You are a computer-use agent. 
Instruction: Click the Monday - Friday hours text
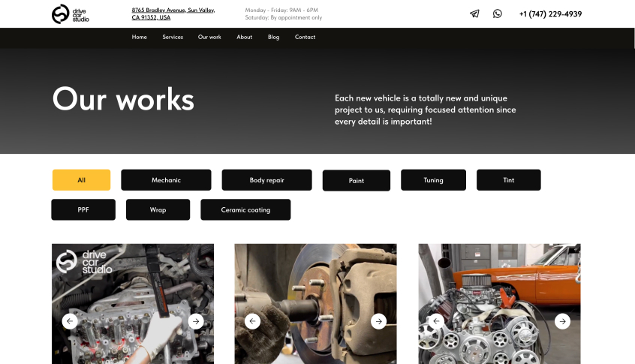coord(281,10)
